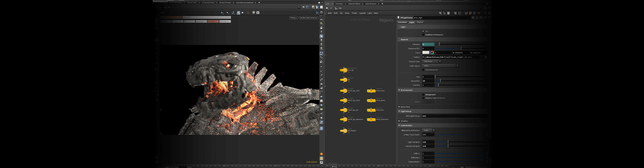Toggle the WireOver button in render view
This screenshot has height=168, width=644.
pyautogui.click(x=225, y=22)
